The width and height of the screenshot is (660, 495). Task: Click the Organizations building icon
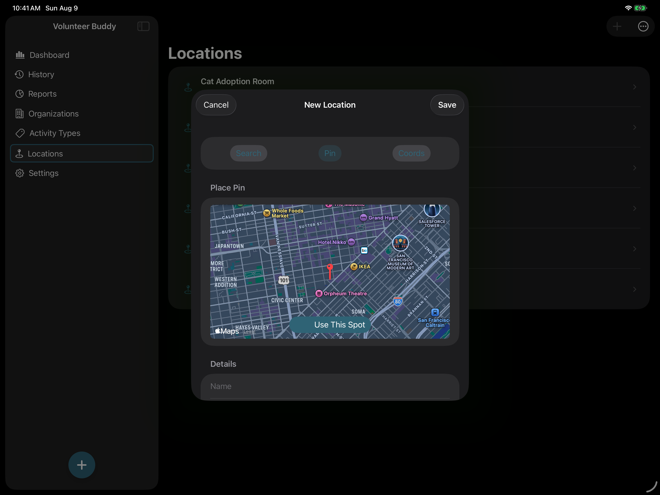click(x=19, y=114)
